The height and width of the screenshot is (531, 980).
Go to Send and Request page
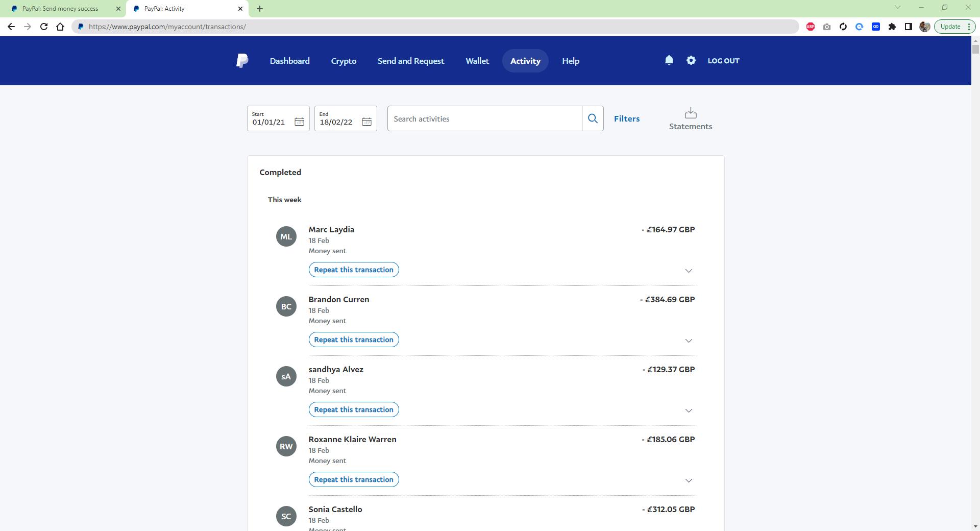pyautogui.click(x=410, y=61)
